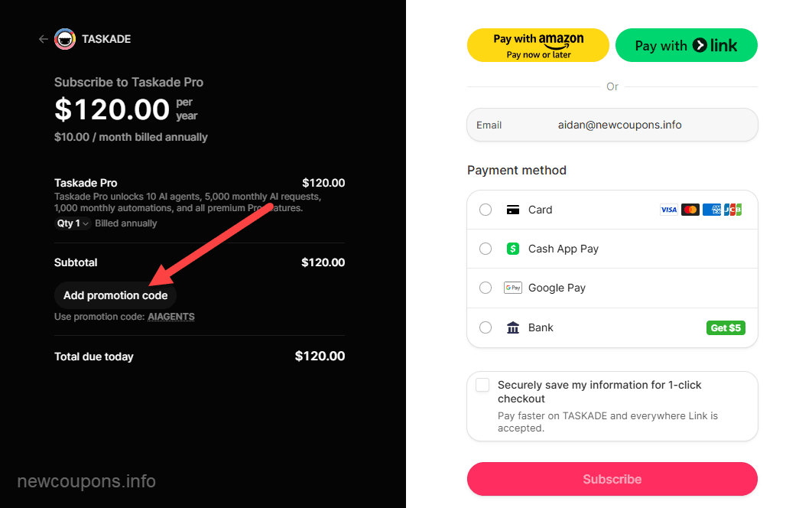Click Pay with Link
The height and width of the screenshot is (508, 812).
pyautogui.click(x=686, y=45)
